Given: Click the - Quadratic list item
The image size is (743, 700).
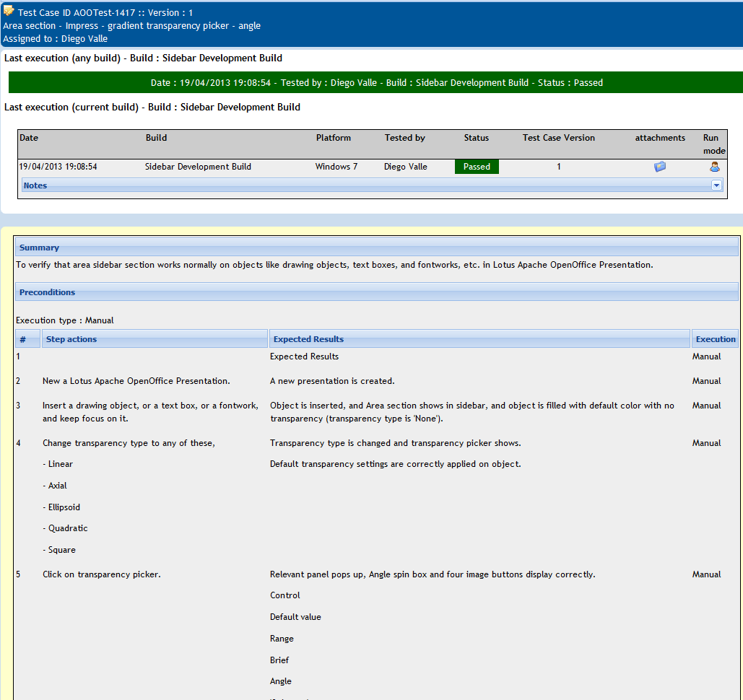Looking at the screenshot, I should 66,528.
